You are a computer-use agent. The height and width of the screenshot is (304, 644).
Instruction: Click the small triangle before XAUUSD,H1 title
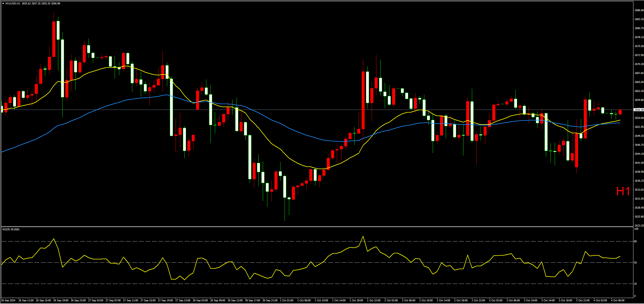pyautogui.click(x=3, y=4)
